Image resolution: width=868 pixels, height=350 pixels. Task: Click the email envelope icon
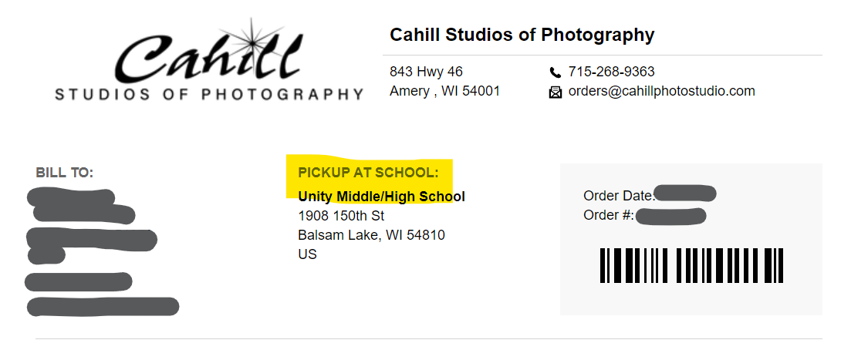pos(555,93)
